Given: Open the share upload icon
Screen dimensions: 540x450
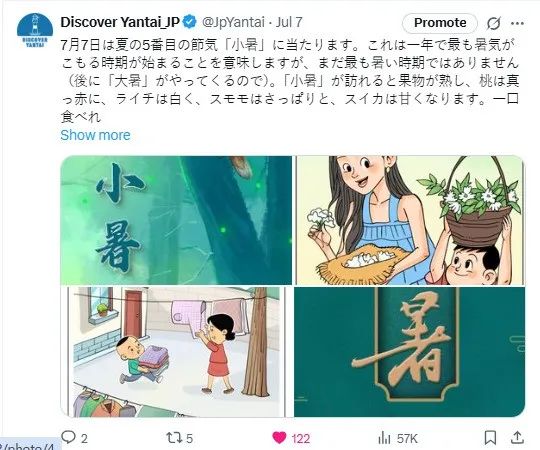Looking at the screenshot, I should (x=517, y=438).
